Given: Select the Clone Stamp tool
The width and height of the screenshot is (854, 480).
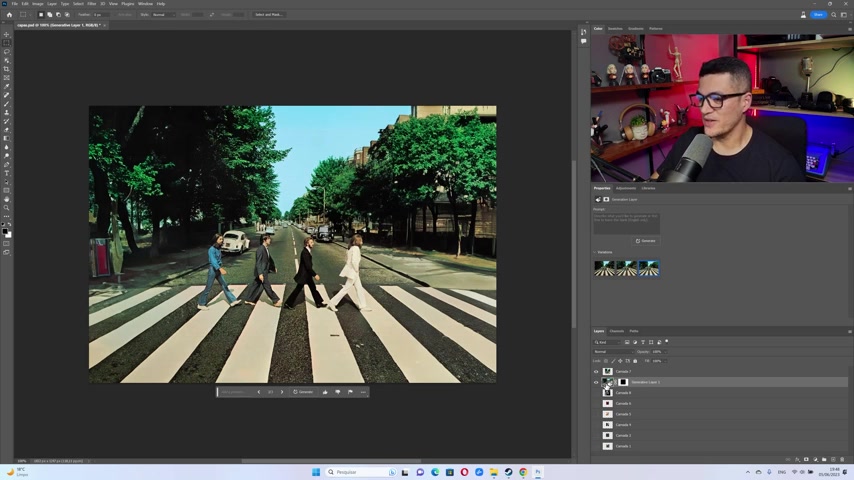Looking at the screenshot, I should (7, 113).
